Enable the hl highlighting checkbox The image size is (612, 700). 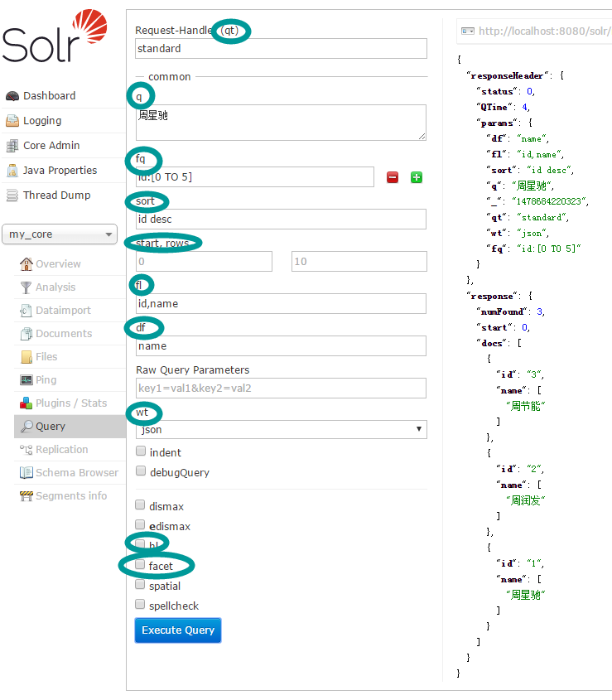(140, 544)
